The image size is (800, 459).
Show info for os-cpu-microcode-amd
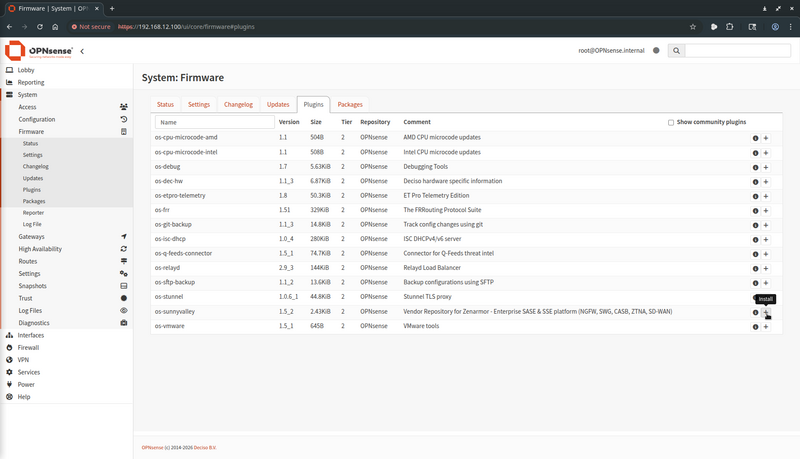(x=756, y=138)
